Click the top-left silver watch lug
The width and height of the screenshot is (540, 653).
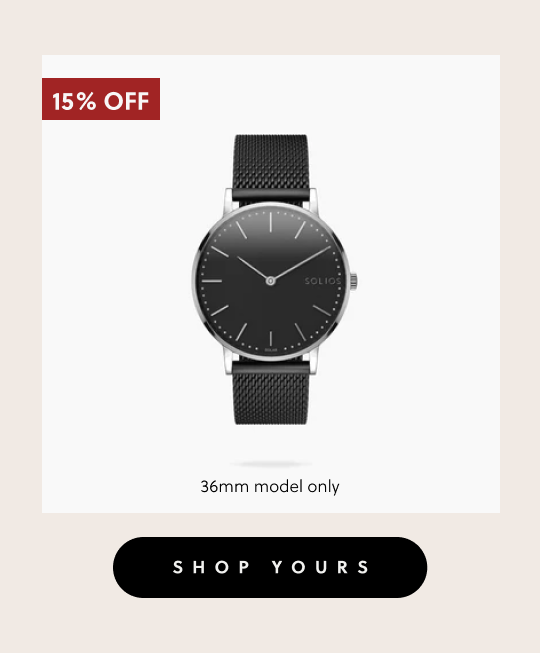(229, 200)
